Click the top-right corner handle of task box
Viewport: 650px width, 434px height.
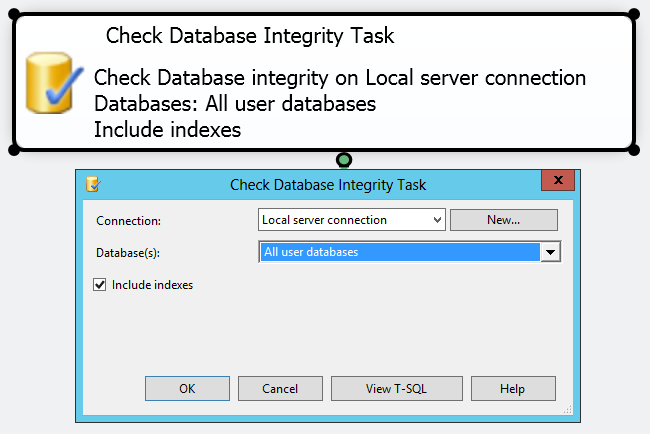pos(634,14)
